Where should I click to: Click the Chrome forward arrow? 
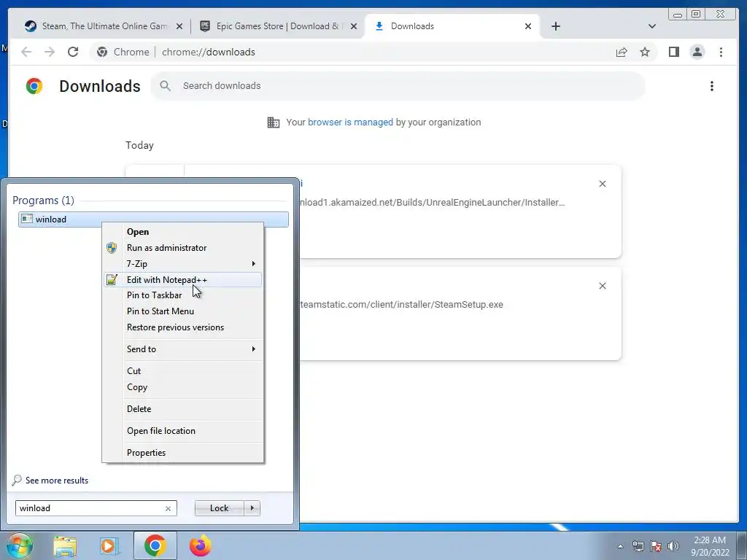pos(50,52)
